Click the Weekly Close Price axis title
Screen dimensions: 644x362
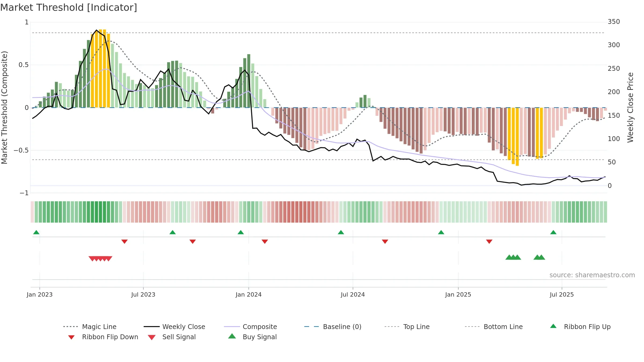(630, 107)
